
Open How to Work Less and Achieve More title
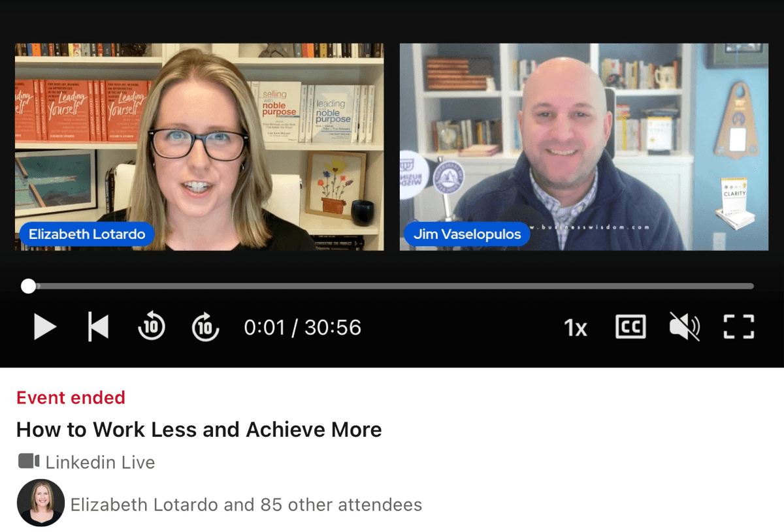pyautogui.click(x=199, y=430)
